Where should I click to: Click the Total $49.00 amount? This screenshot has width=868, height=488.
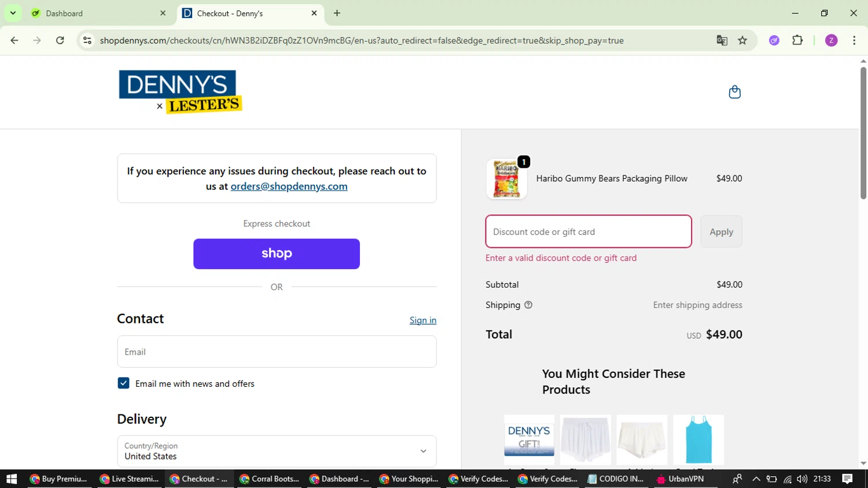tap(724, 335)
